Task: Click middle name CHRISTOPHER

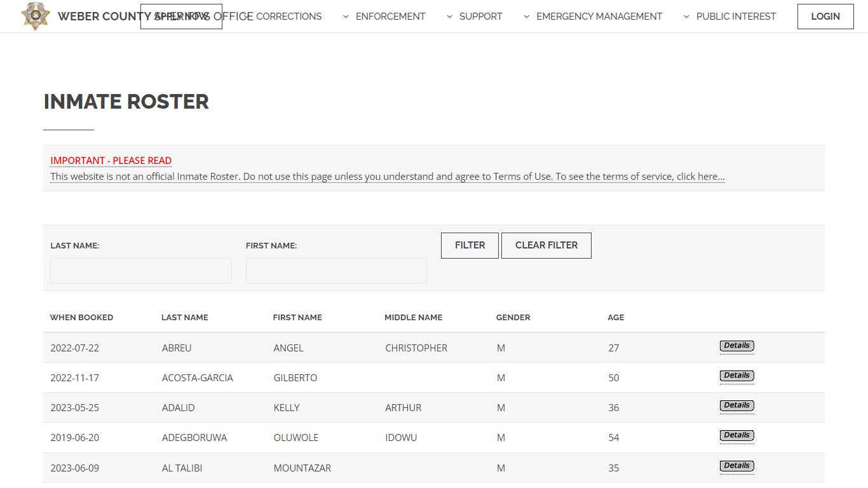Action: [416, 348]
